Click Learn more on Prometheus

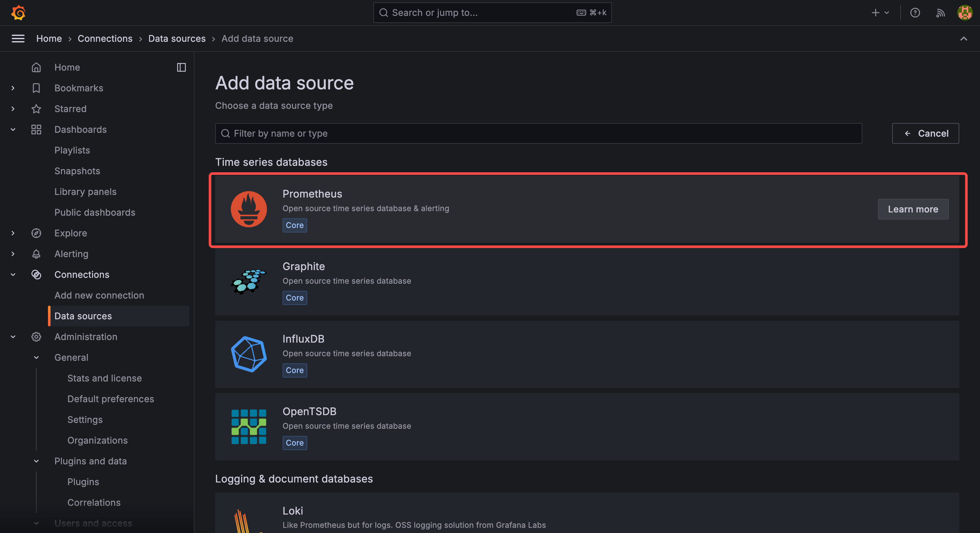pos(913,209)
